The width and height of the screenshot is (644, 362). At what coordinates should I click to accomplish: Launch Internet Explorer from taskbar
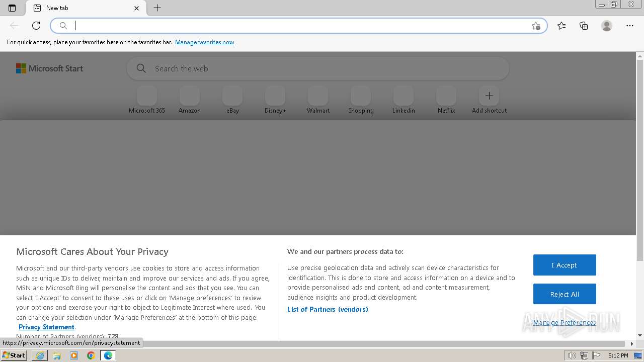(40, 355)
